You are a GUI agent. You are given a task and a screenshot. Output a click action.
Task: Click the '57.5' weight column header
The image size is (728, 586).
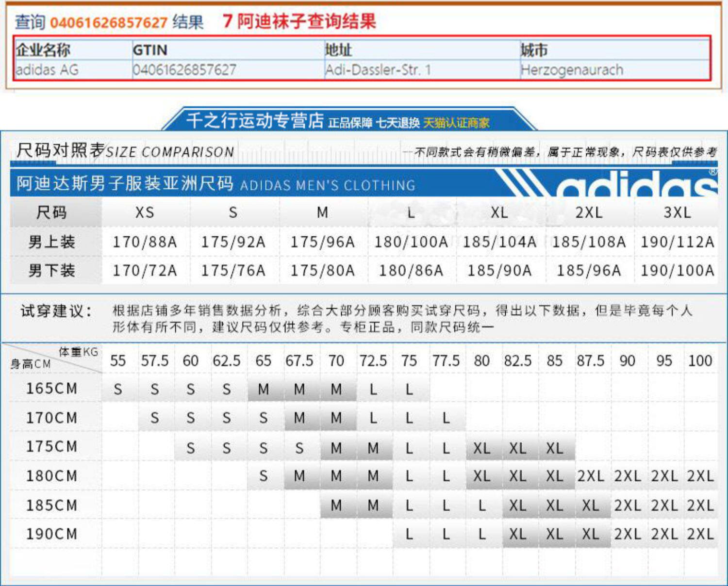(x=155, y=361)
